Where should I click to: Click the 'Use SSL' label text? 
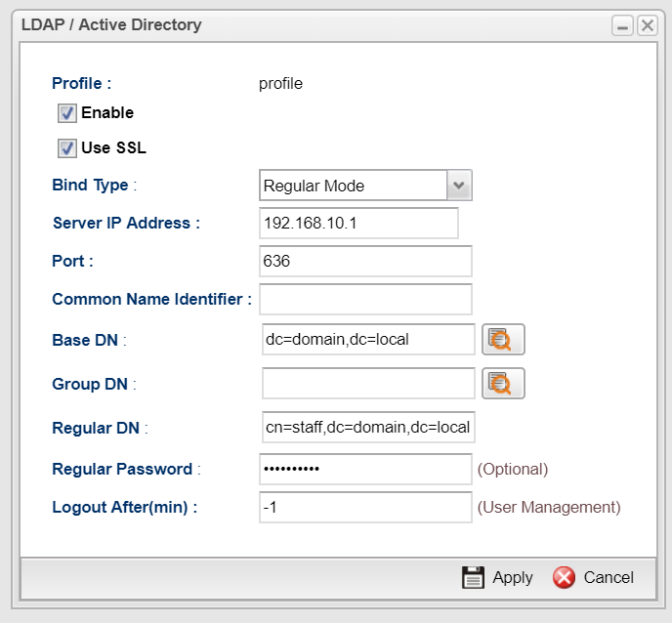(114, 147)
